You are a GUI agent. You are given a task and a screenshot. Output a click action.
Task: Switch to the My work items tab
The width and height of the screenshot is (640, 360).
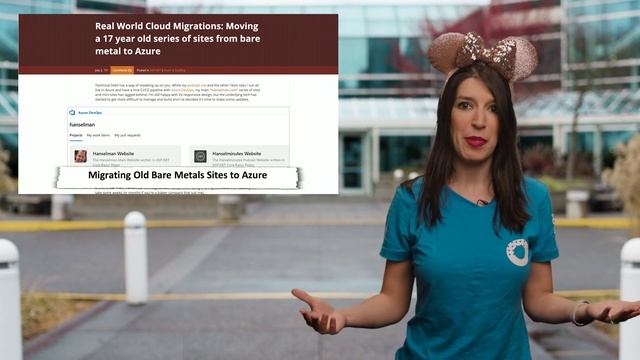pos(98,135)
